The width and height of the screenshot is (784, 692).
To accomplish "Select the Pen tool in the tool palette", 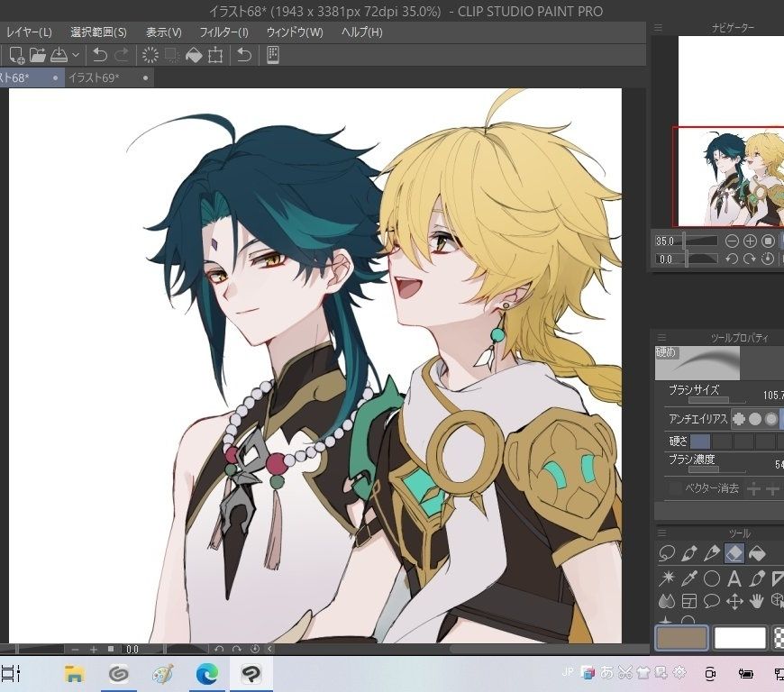I will [x=689, y=553].
